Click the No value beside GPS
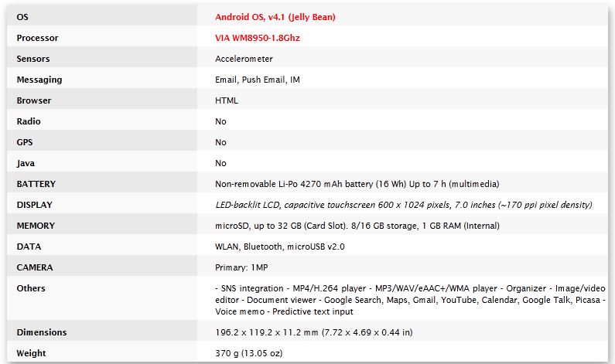Viewport: 615px width, 364px height. coord(220,142)
